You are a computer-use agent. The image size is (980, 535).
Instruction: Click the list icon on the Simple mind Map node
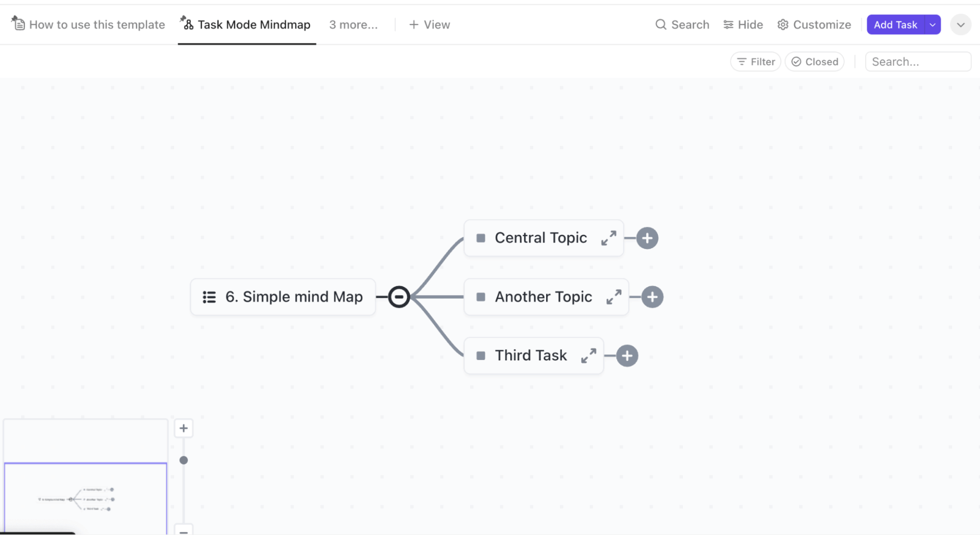pos(209,297)
